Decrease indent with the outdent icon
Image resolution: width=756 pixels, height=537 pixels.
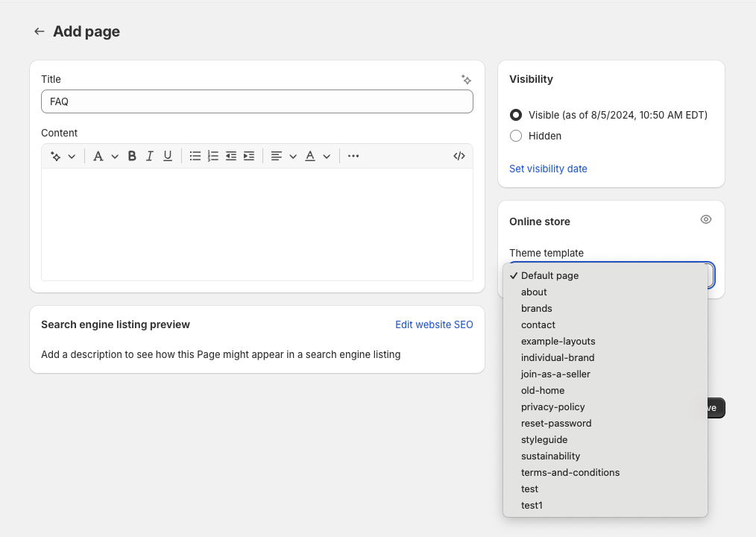tap(231, 156)
